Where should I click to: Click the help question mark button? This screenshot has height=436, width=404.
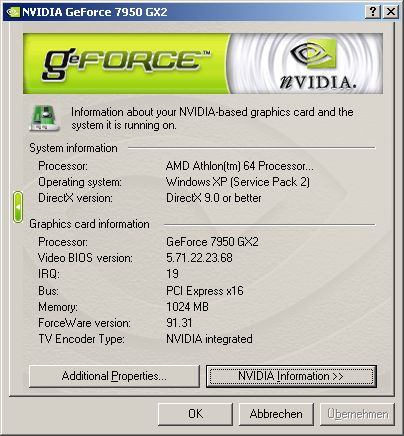click(x=373, y=12)
